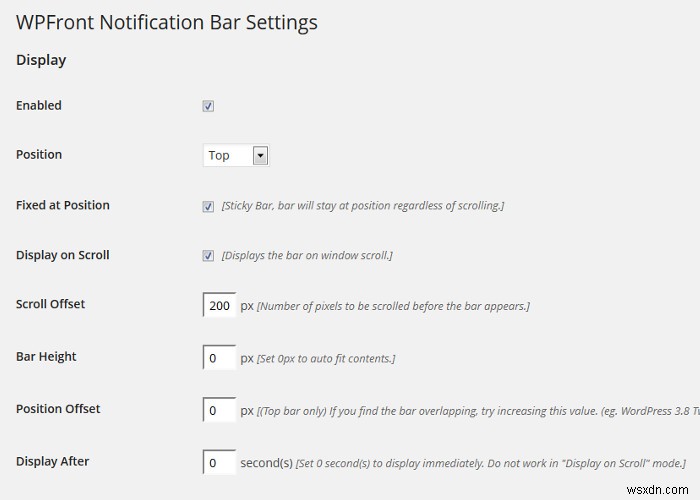Click the Display on Scroll label
The height and width of the screenshot is (500, 700).
pyautogui.click(x=63, y=255)
